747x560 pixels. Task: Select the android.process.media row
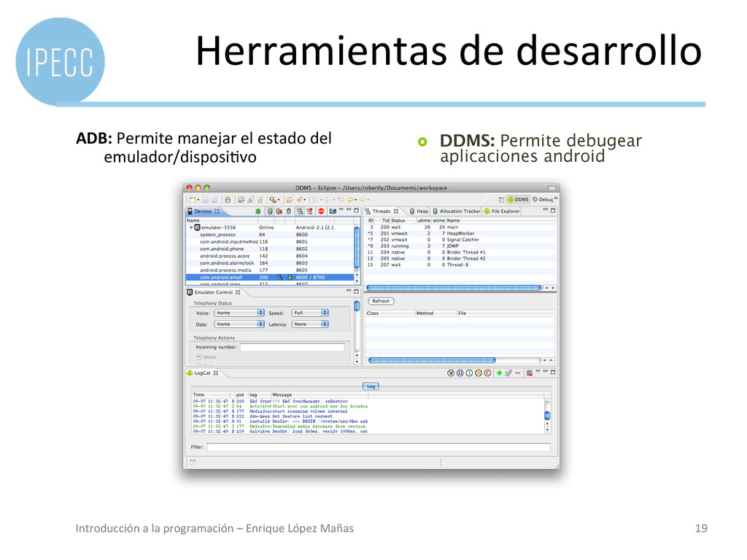point(270,270)
